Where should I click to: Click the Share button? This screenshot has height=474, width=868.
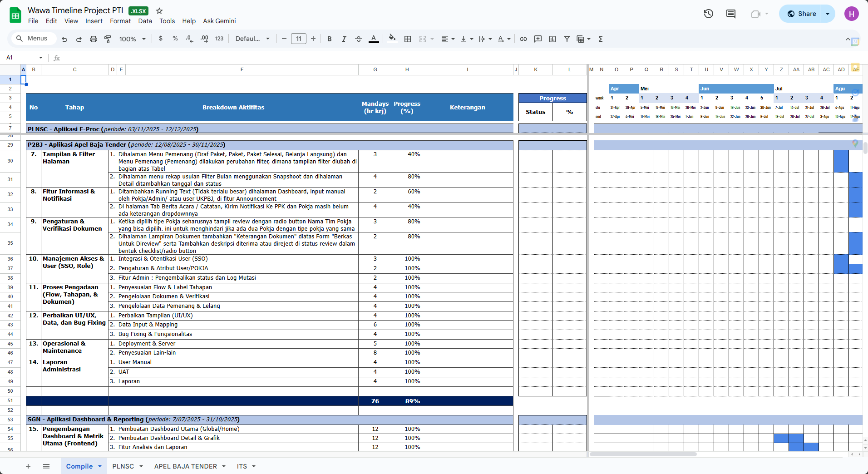pyautogui.click(x=802, y=14)
